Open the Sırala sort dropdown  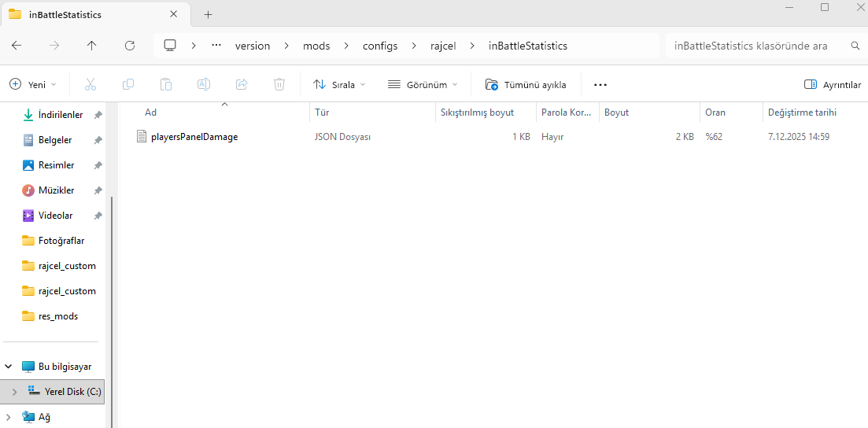click(339, 84)
